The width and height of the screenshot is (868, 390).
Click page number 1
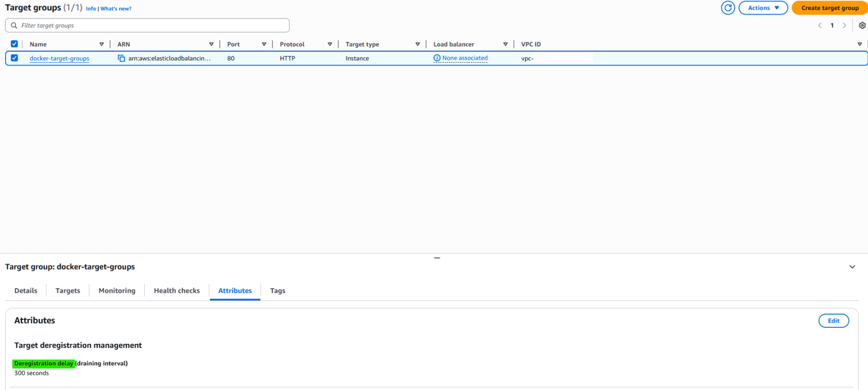[x=832, y=26]
